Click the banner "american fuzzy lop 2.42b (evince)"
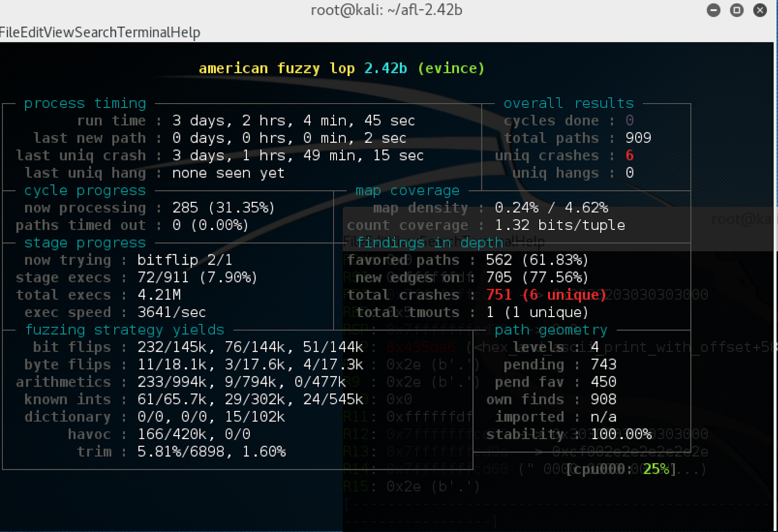 pyautogui.click(x=342, y=68)
